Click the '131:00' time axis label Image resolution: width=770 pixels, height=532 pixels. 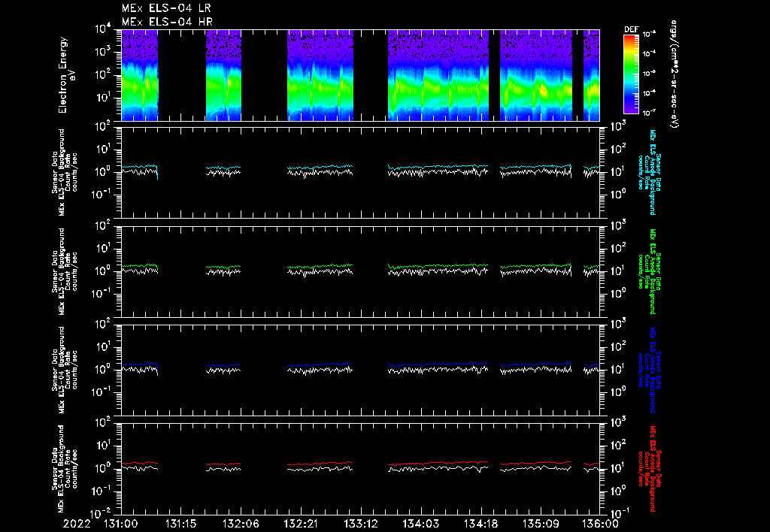point(121,524)
